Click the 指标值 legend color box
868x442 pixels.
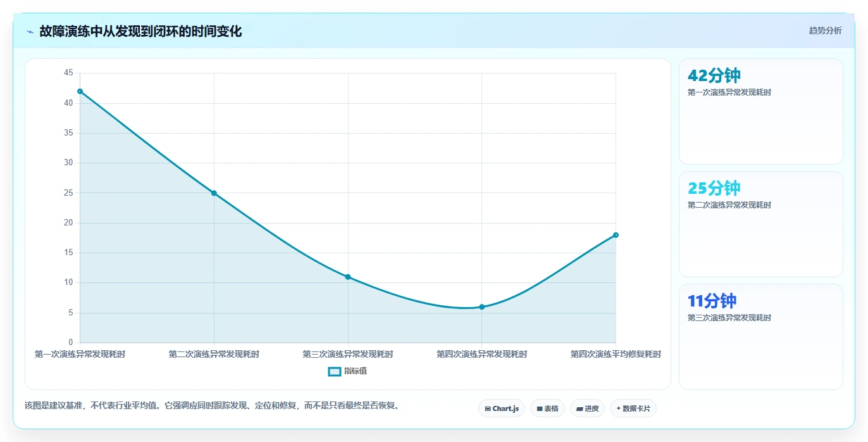pos(335,371)
